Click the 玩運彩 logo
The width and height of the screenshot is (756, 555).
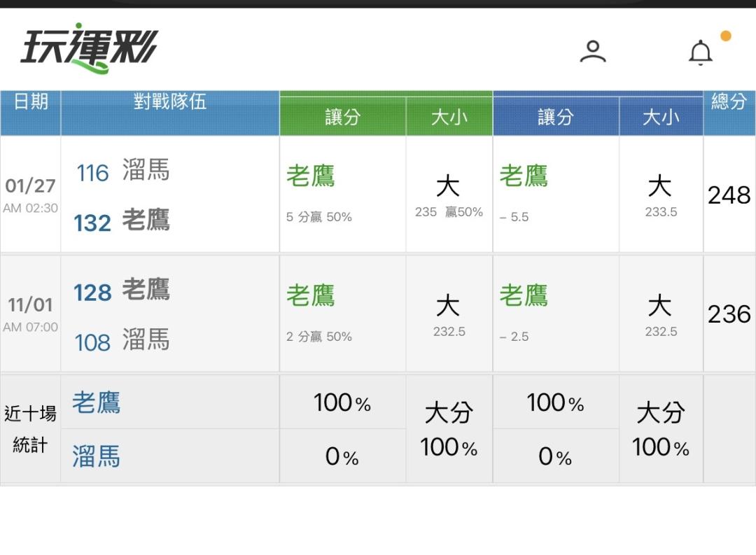[89, 48]
